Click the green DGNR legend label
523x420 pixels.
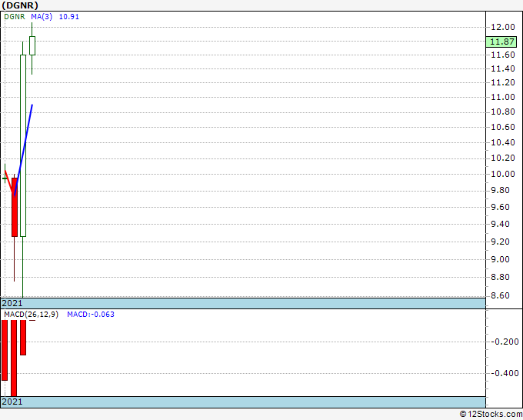[15, 16]
